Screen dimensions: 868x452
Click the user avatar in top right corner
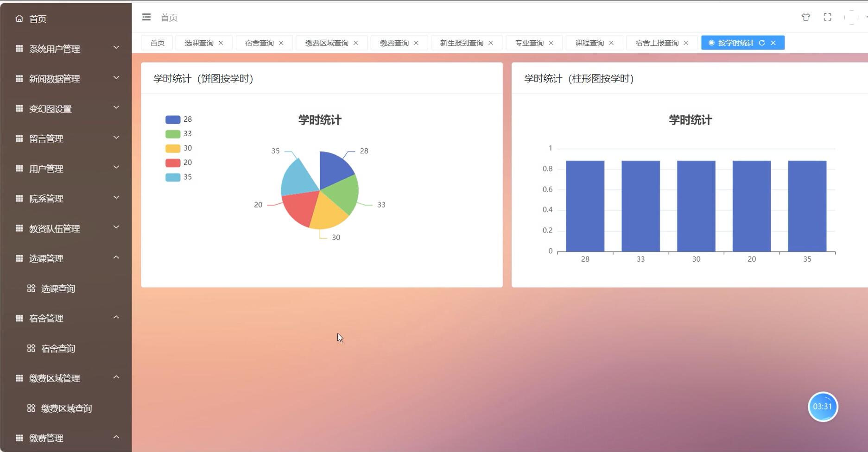pos(852,17)
